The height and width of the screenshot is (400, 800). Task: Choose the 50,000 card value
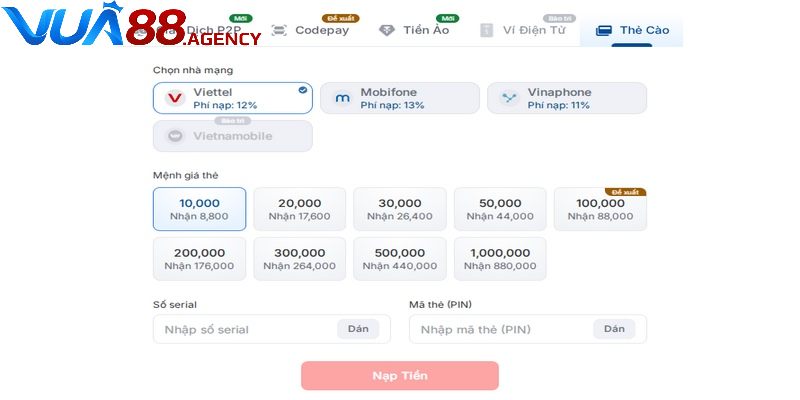(500, 209)
